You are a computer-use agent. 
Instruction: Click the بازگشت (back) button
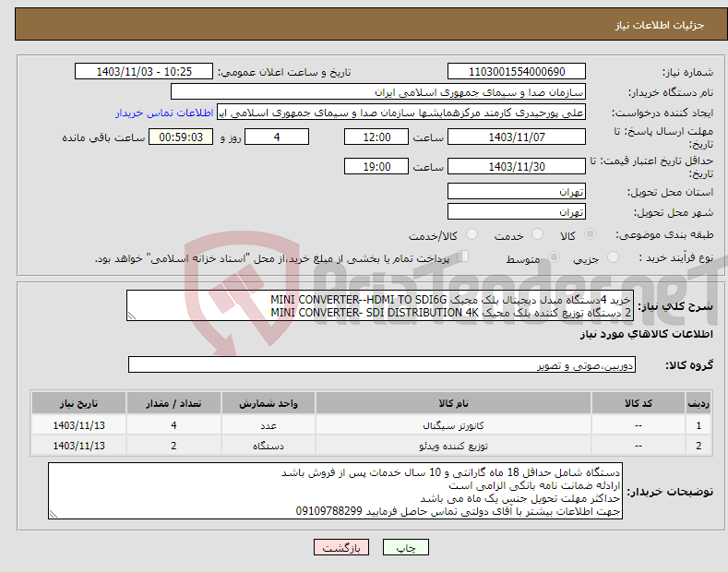coord(341,547)
